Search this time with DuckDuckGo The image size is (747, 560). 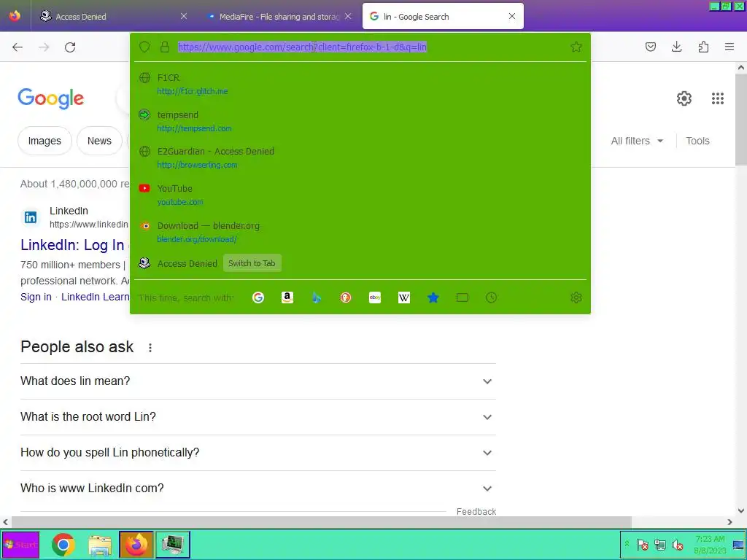(x=345, y=297)
